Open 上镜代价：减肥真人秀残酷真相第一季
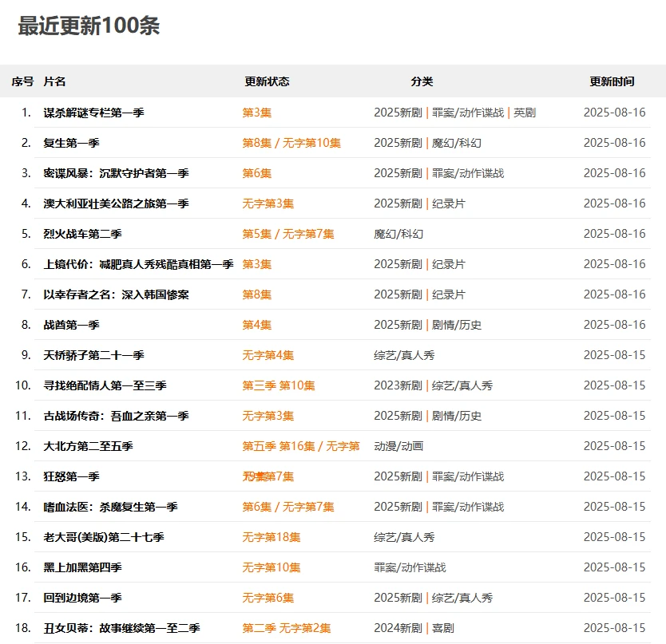The height and width of the screenshot is (644, 666). (138, 264)
